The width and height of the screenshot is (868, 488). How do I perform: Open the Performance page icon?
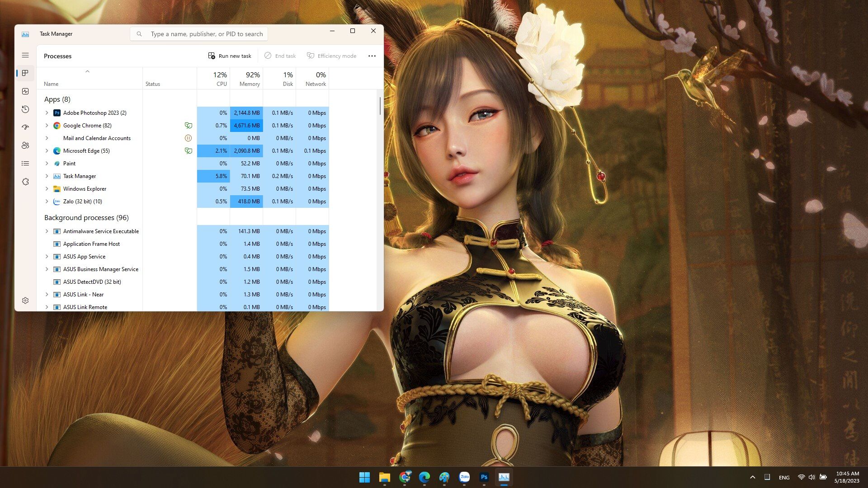click(25, 91)
